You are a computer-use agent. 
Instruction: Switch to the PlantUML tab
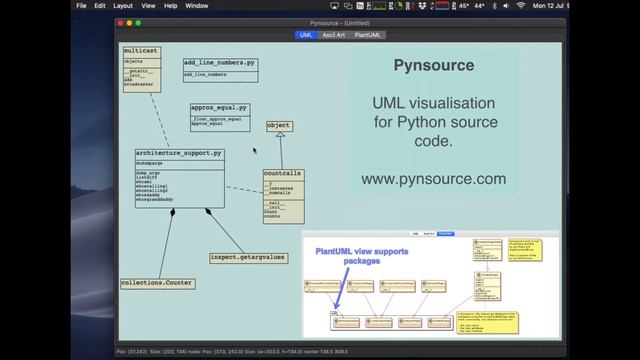click(x=367, y=35)
